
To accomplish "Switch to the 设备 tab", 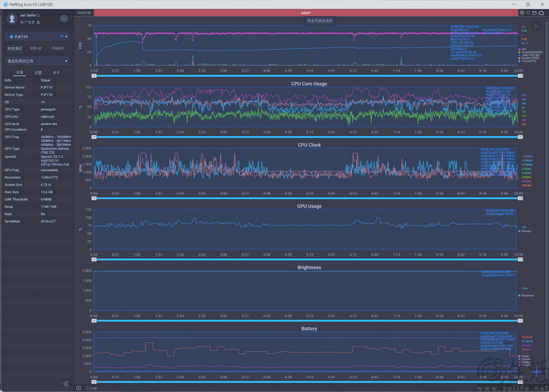I will pyautogui.click(x=20, y=72).
